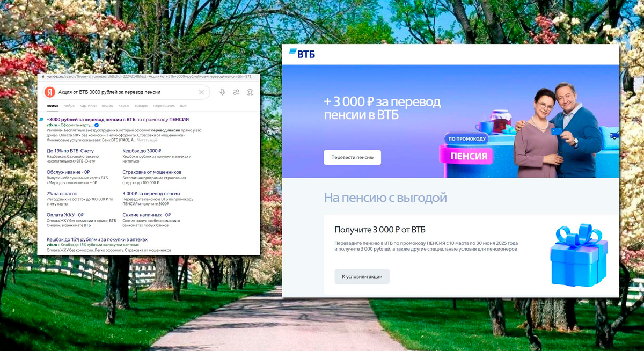Start image search with the camera icon
644x351 pixels.
coord(250,92)
